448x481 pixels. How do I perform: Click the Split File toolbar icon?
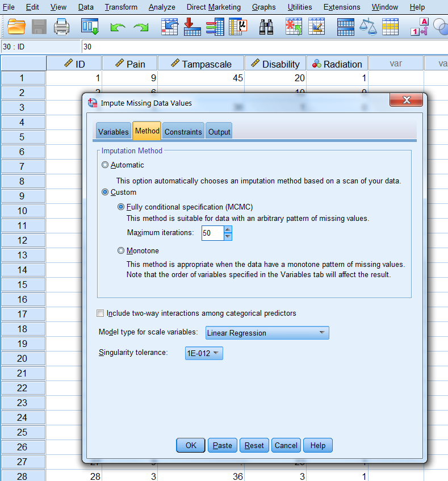[x=346, y=27]
